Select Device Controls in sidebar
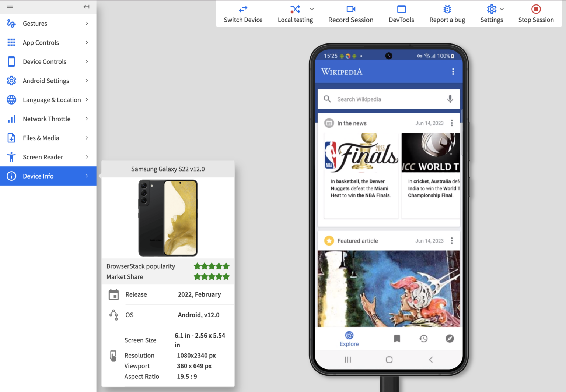The width and height of the screenshot is (566, 392). point(45,61)
